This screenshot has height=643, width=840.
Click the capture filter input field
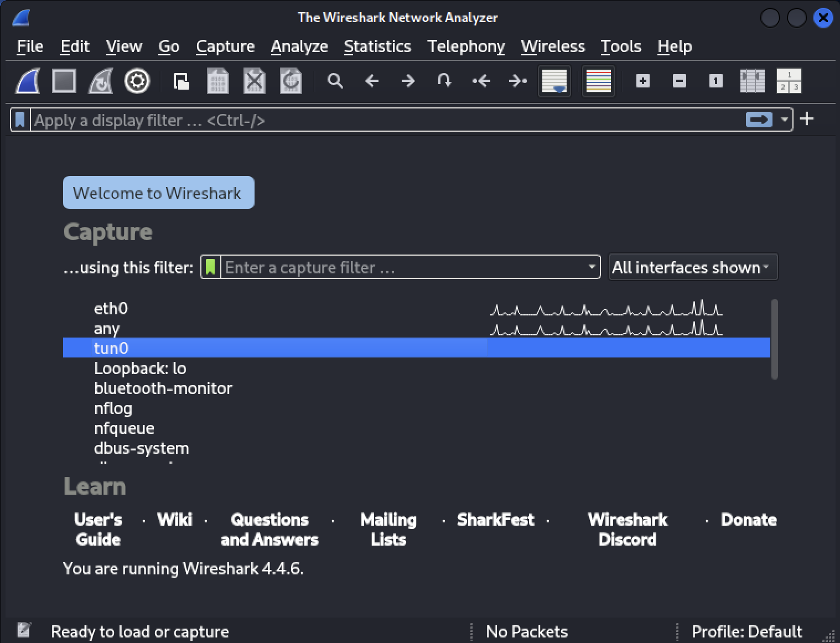(404, 267)
